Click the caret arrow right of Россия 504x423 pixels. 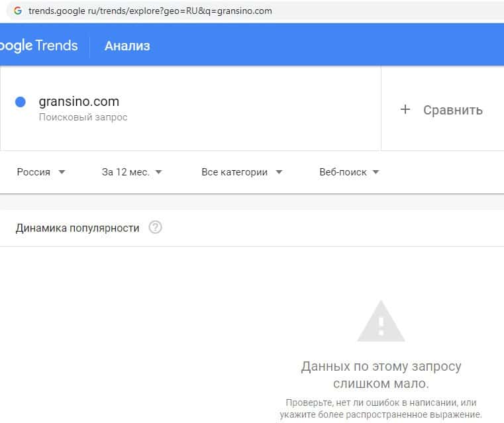pyautogui.click(x=62, y=172)
